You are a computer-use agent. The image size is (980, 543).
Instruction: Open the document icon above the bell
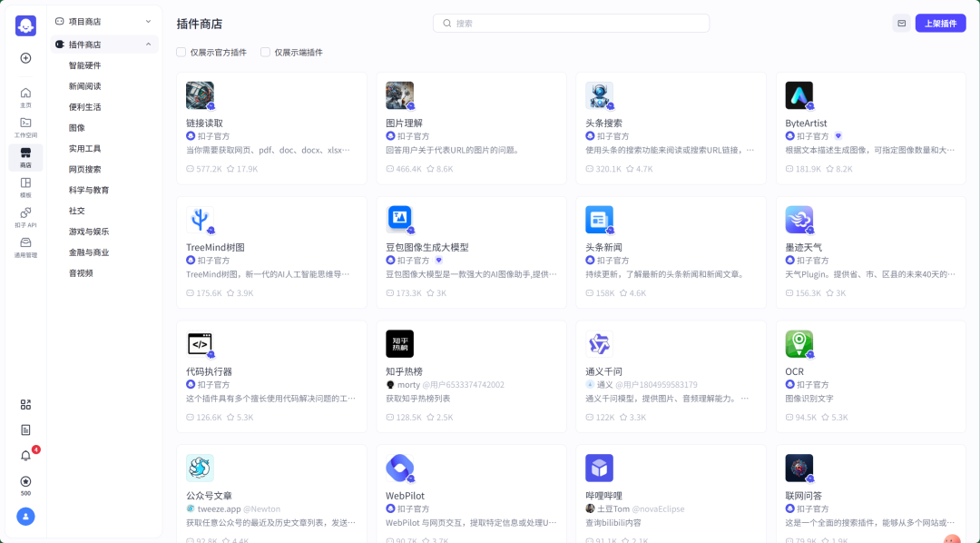pos(25,429)
